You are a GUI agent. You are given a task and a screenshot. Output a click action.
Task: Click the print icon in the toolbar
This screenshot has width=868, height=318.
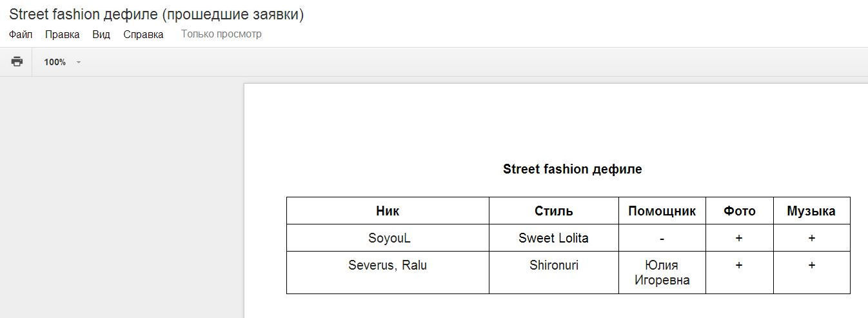coord(17,62)
